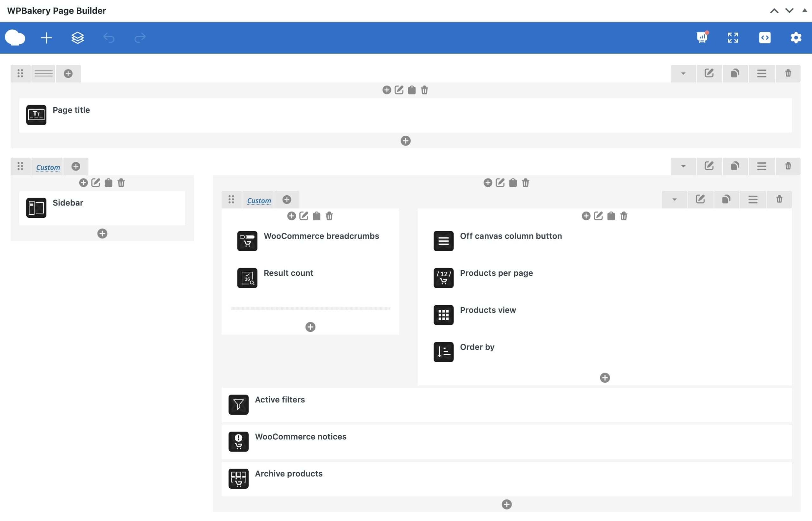Edit the first row with pencil icon

[x=709, y=74]
